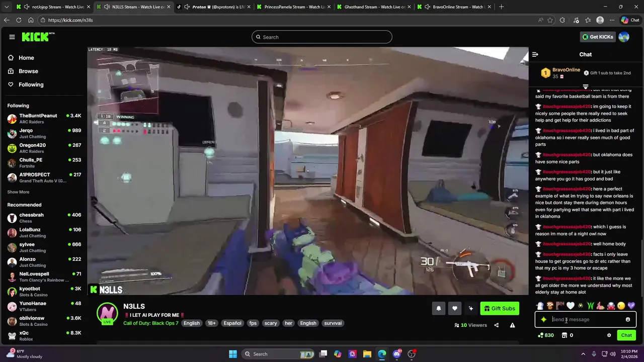The image size is (644, 362).
Task: Click the Gift Subs button
Action: coord(500,309)
